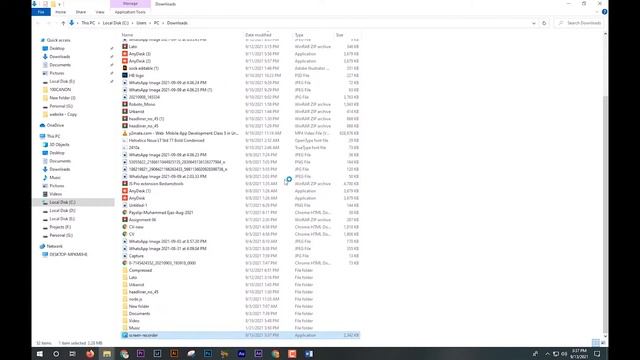Open the notification center in taskbar
This screenshot has height=360, width=640.
[597, 354]
